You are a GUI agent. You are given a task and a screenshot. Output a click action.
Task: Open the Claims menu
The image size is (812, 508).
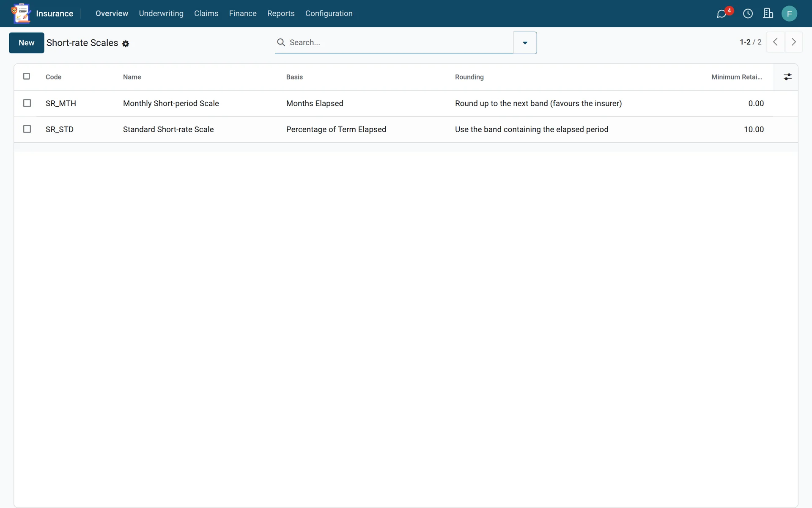206,14
